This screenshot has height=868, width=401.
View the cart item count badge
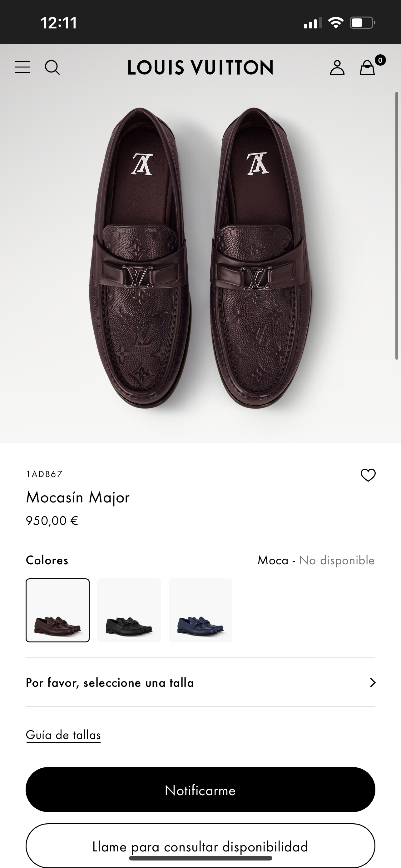click(x=380, y=60)
